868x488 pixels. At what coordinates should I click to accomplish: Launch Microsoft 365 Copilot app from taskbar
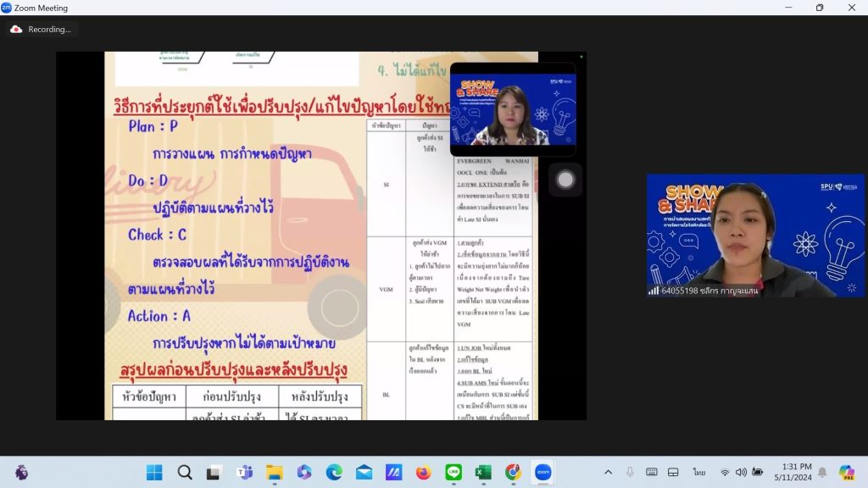click(x=304, y=473)
